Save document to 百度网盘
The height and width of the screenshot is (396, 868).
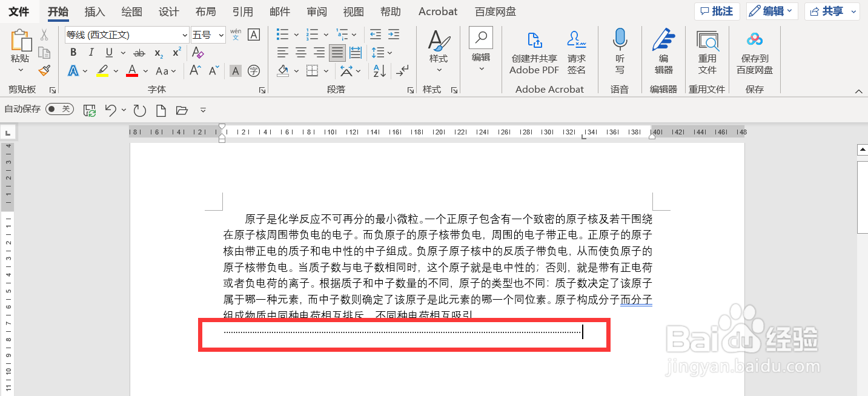[x=754, y=51]
